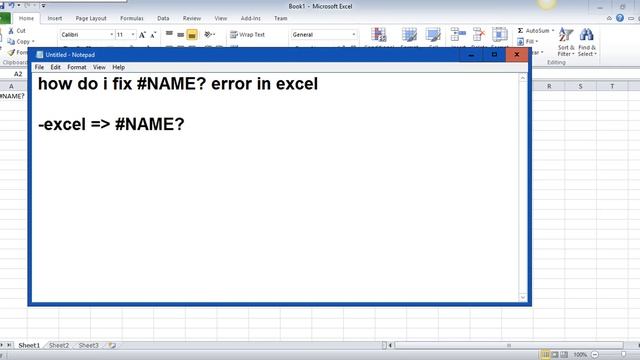Click the Name Box showing A2
Viewport: 640px width, 360px height.
pos(18,74)
